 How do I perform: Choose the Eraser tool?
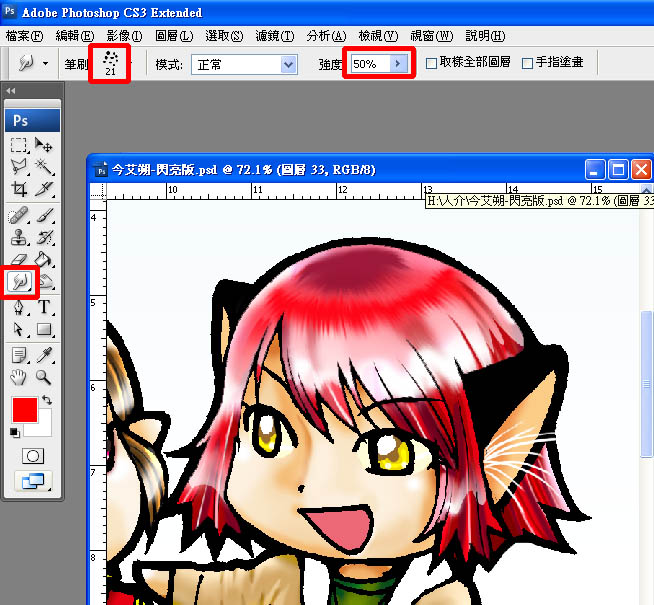click(x=19, y=260)
